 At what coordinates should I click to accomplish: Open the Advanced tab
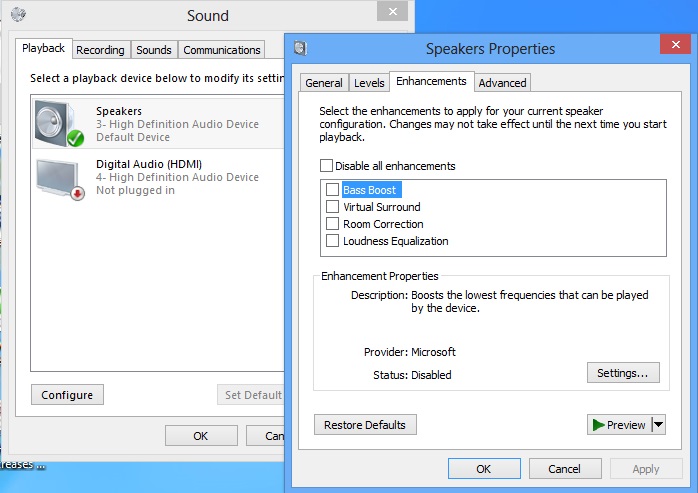502,83
